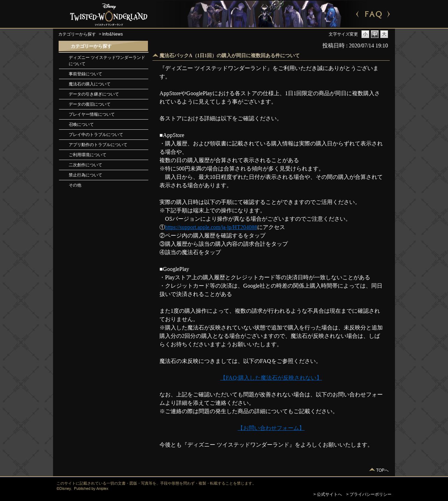Viewport: 448px width, 501px height.
Task: Click the FAQ header title
Action: point(373,14)
